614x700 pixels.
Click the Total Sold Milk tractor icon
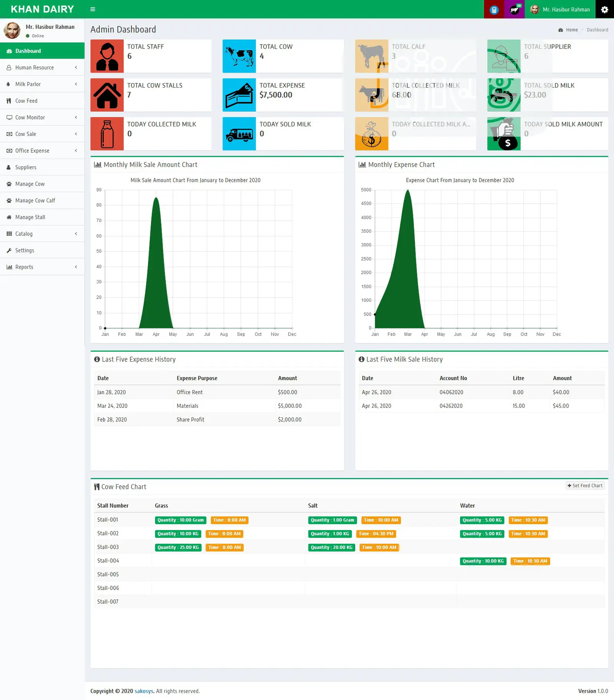(504, 95)
